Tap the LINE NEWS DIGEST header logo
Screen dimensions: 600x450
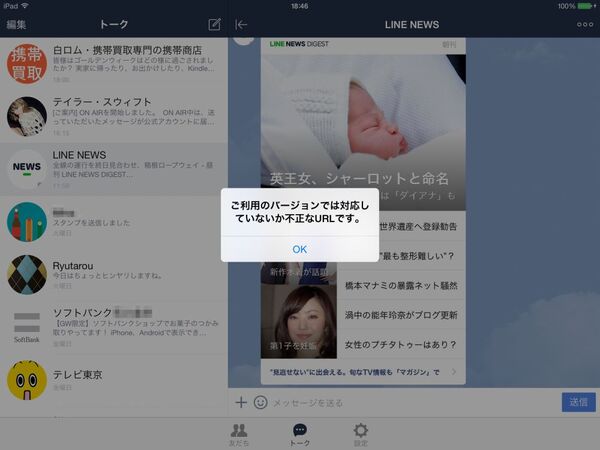click(299, 44)
